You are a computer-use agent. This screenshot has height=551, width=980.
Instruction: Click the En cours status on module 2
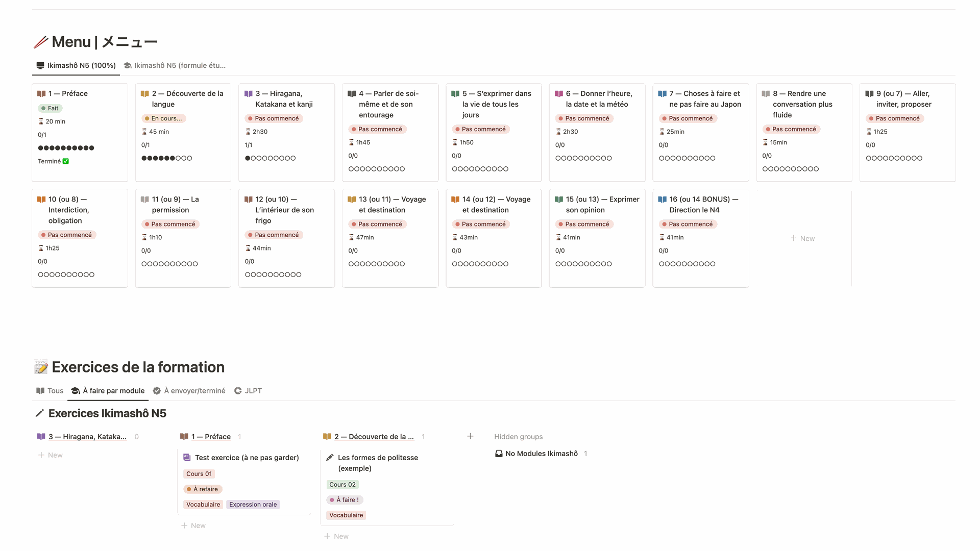coord(163,118)
